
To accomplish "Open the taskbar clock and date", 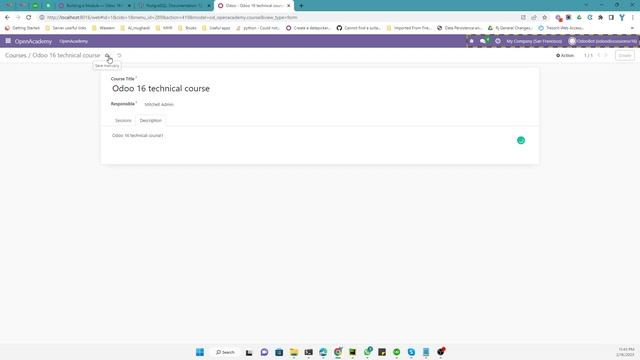I will 626,352.
